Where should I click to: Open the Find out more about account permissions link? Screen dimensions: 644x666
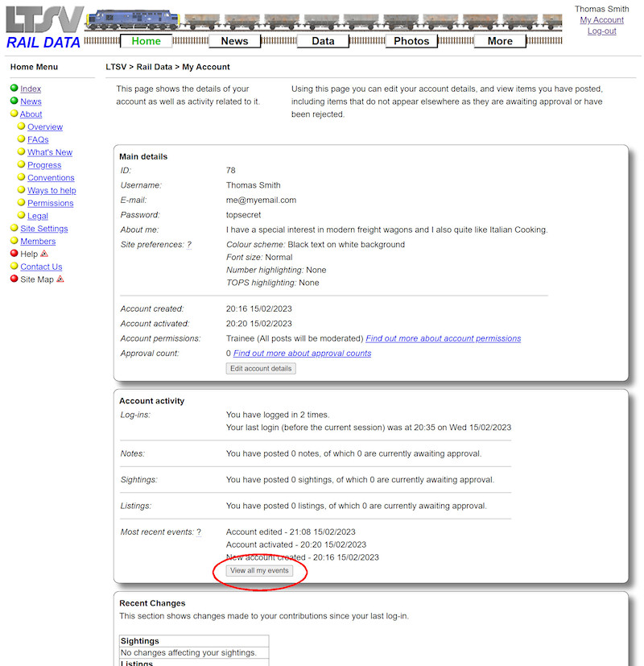tap(444, 338)
